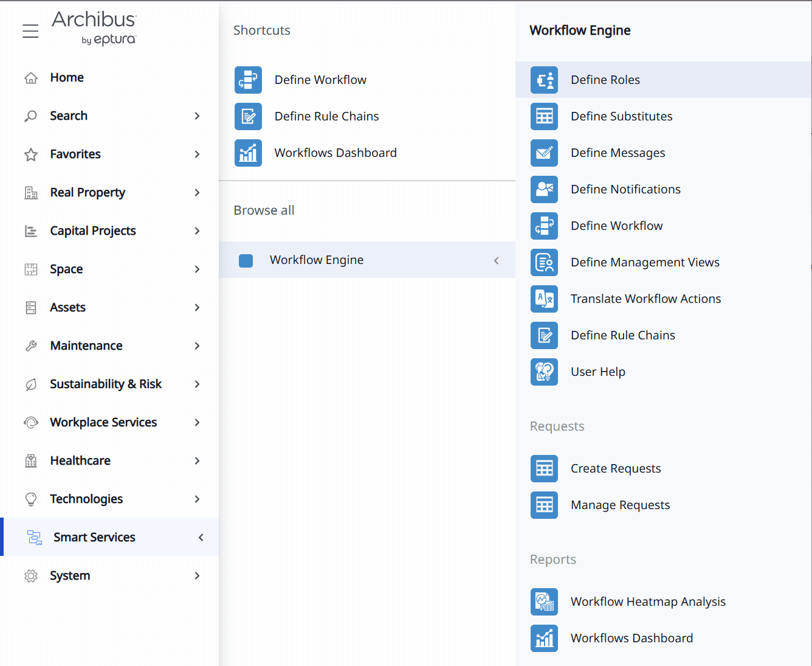
Task: Click the Define Messages envelope icon
Action: [544, 153]
